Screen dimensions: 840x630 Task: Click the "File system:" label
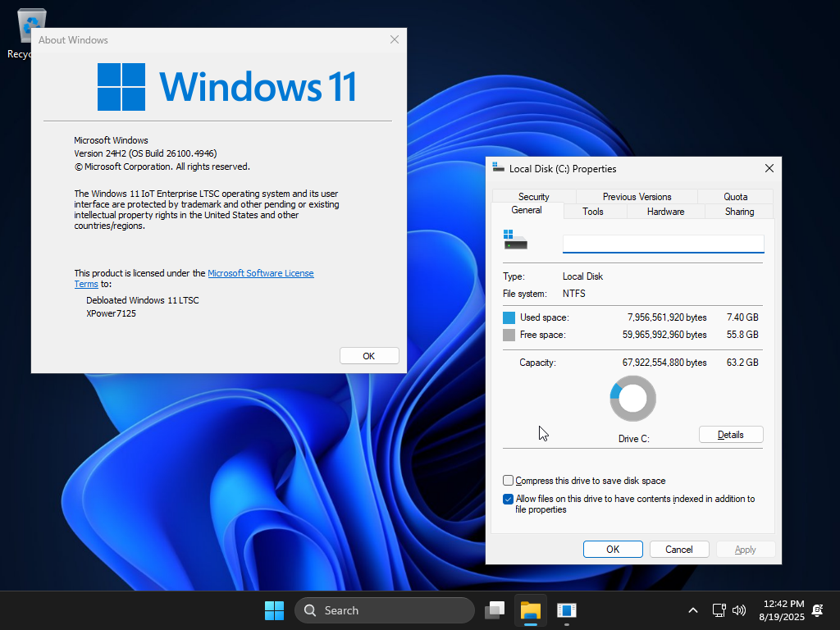[x=525, y=294]
